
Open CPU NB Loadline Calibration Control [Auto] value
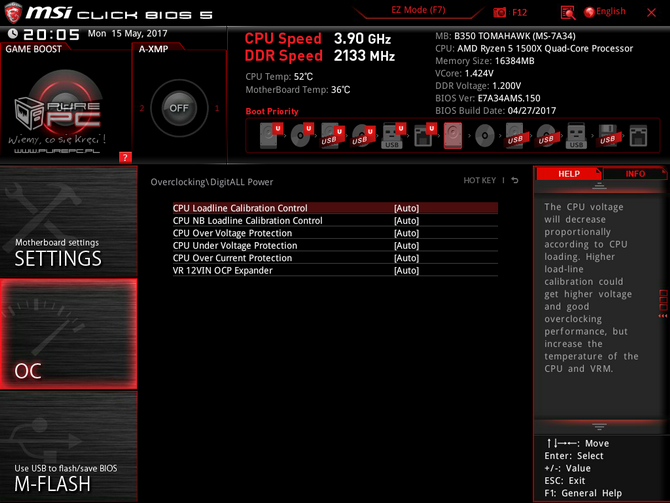(406, 221)
